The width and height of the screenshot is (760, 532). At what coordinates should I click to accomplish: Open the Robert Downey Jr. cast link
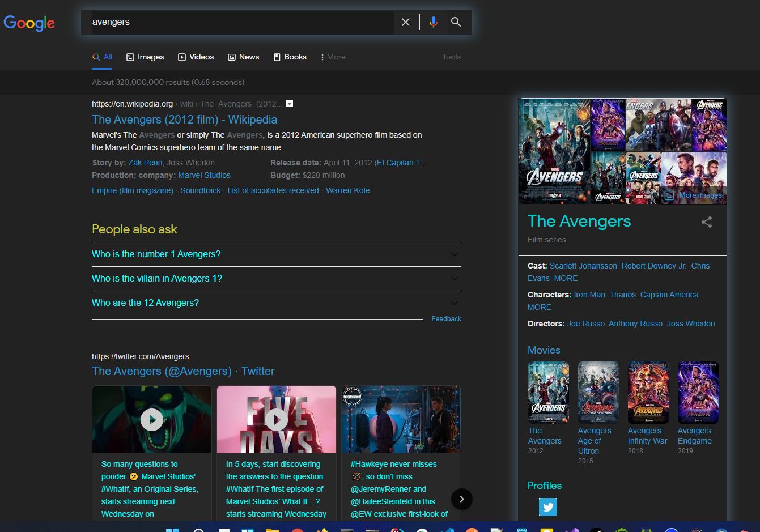coord(654,266)
